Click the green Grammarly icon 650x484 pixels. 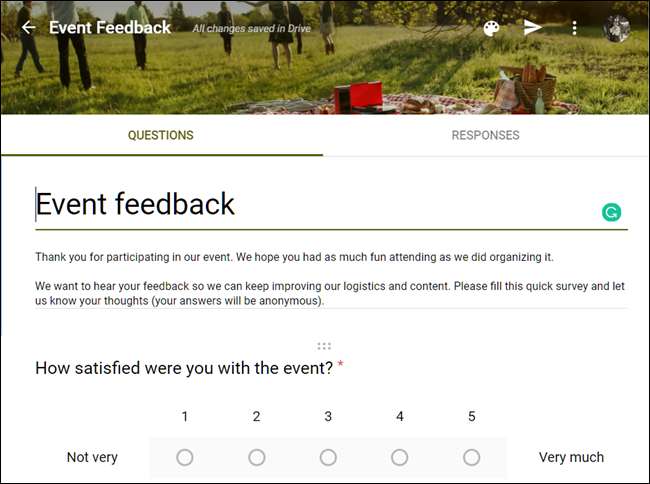(x=611, y=212)
